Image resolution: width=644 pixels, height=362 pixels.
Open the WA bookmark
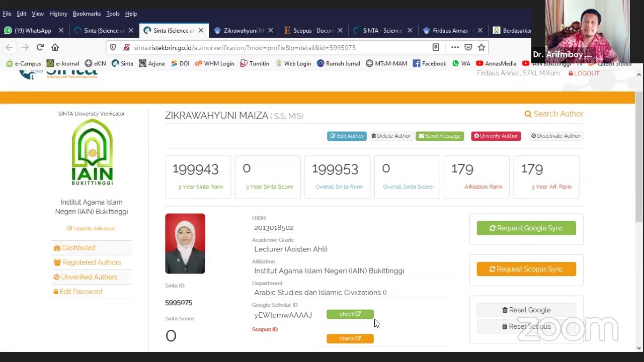(x=461, y=63)
